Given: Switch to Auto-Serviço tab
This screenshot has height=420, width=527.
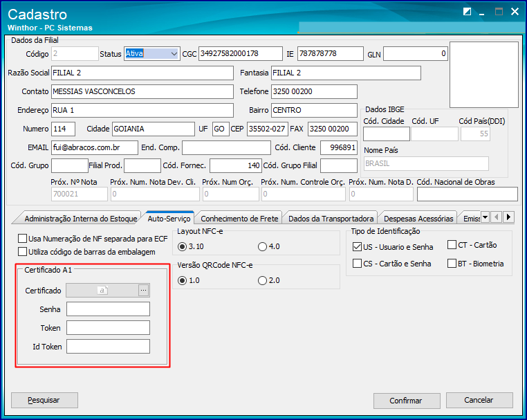Looking at the screenshot, I should click(x=169, y=219).
